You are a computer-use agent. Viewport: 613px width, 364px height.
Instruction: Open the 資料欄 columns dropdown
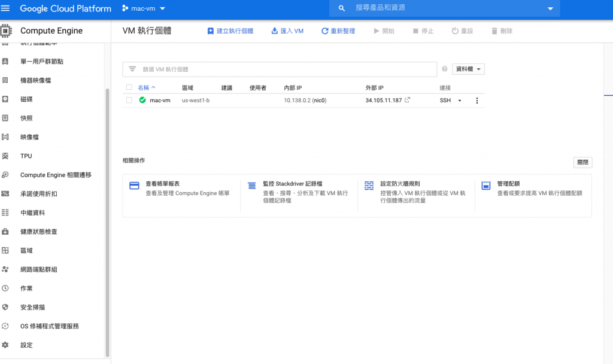tap(468, 69)
